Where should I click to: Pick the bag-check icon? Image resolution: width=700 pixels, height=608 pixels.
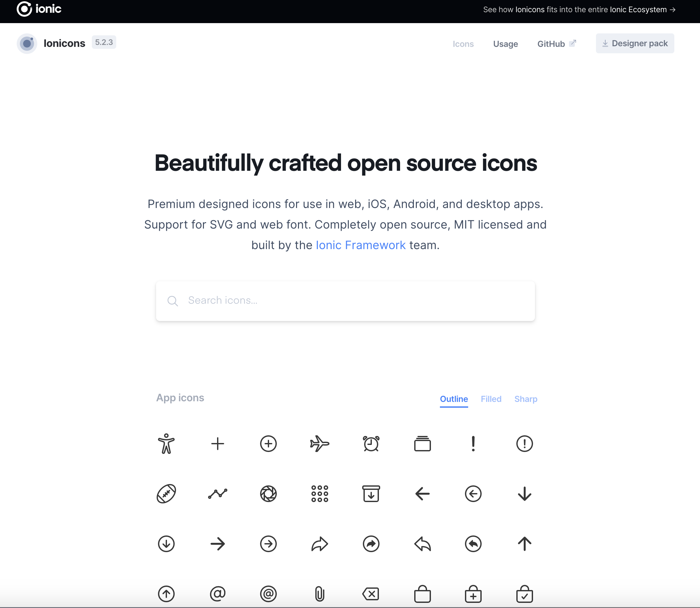click(525, 594)
